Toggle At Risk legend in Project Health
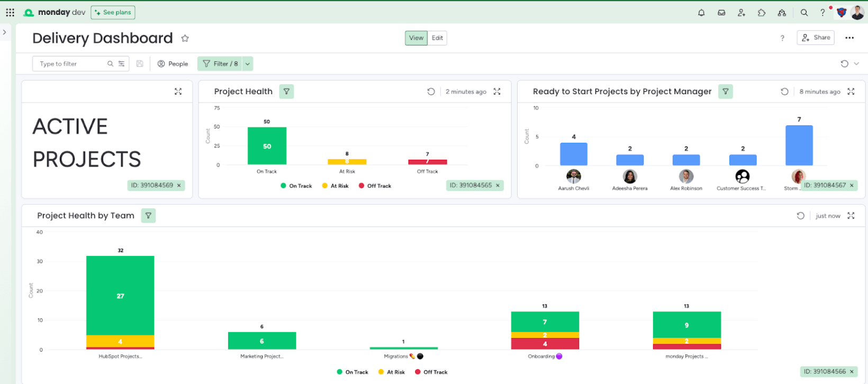Viewport: 868px width, 384px height. pyautogui.click(x=336, y=186)
